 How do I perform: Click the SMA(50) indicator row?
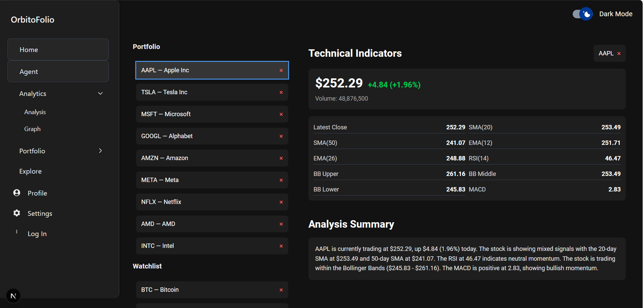[x=389, y=143]
